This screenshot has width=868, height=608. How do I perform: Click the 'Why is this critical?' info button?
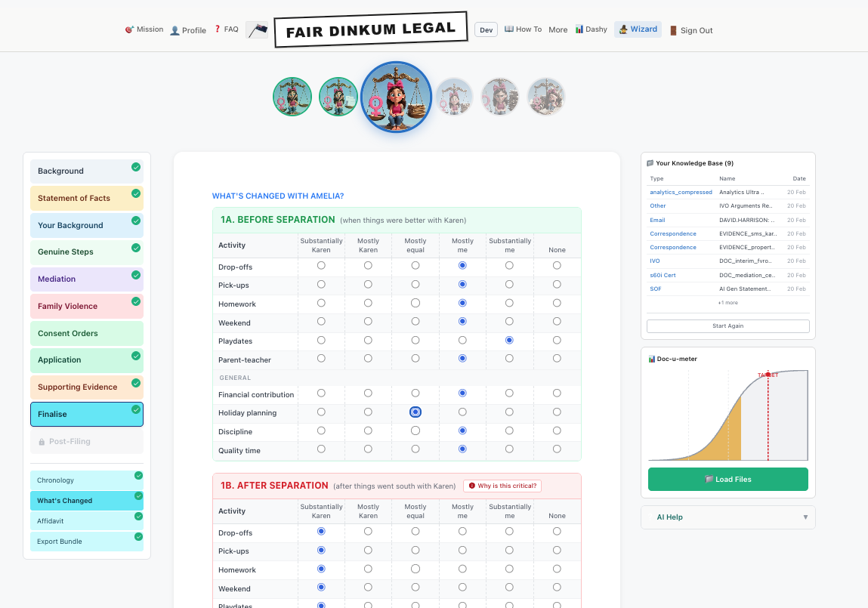click(x=502, y=486)
